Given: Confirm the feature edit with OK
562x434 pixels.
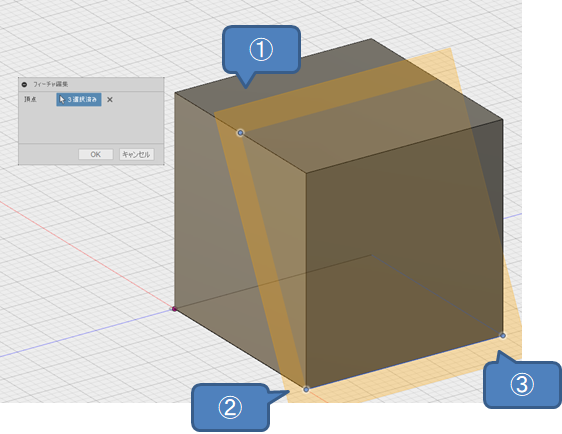Looking at the screenshot, I should [96, 154].
